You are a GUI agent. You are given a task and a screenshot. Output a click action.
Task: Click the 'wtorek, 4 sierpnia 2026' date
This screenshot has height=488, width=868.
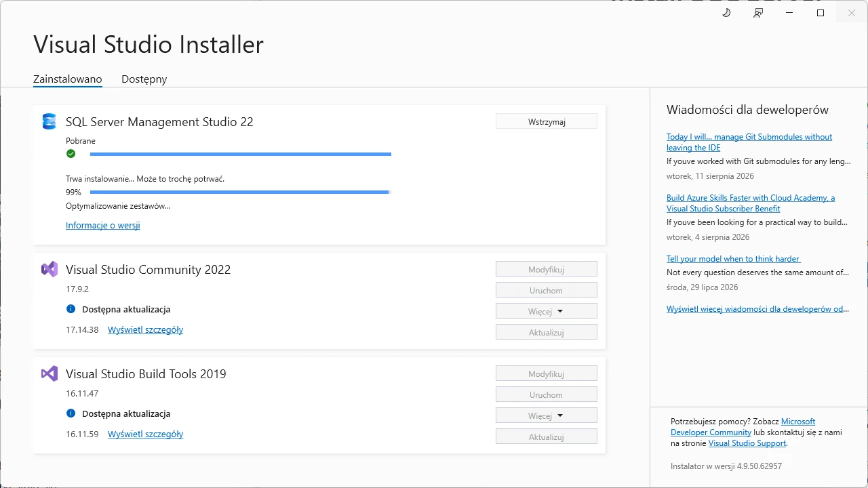tap(708, 237)
